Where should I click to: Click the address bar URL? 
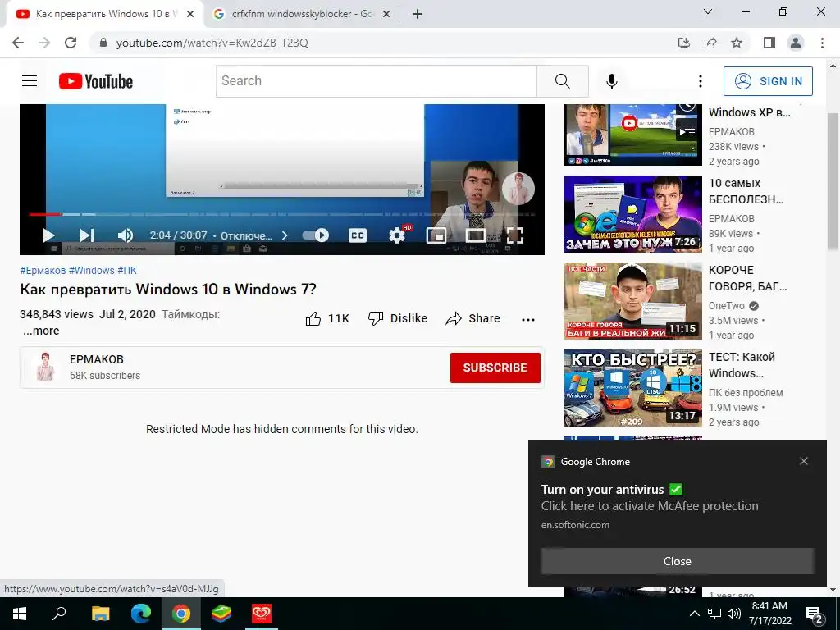point(212,43)
